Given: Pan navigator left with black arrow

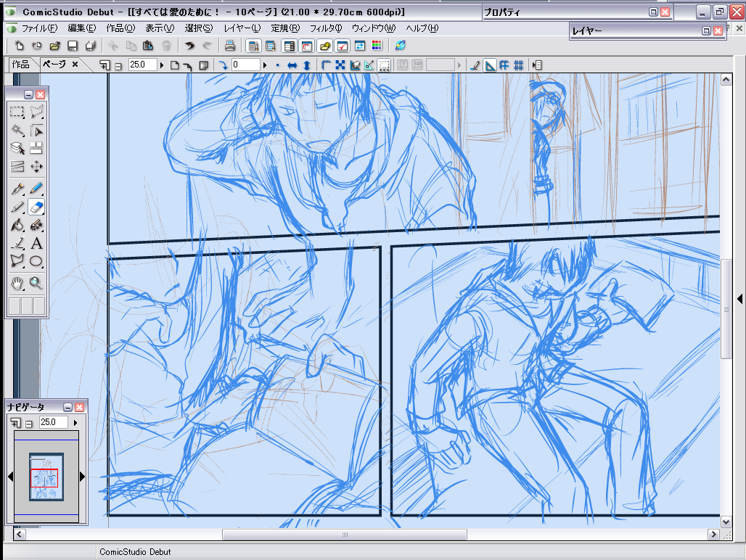Looking at the screenshot, I should [x=10, y=477].
